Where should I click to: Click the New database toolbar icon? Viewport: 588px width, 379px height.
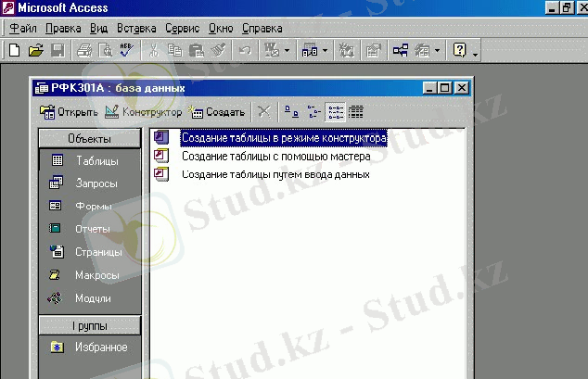(14, 50)
